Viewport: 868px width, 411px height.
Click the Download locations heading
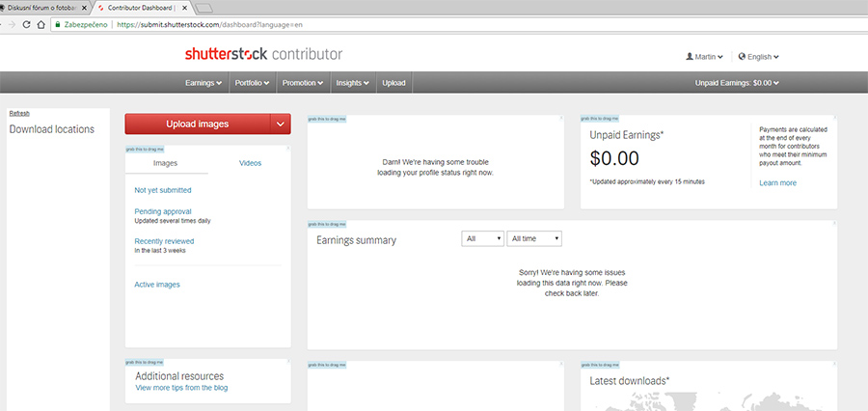point(52,129)
